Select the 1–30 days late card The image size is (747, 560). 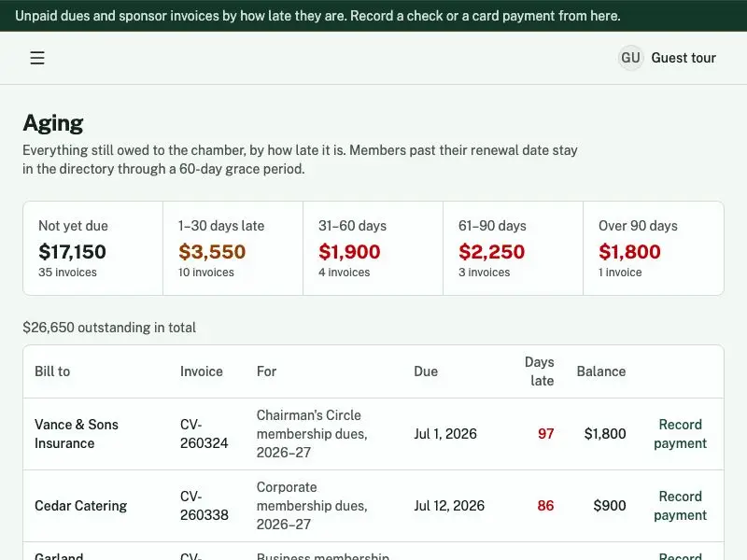click(233, 248)
